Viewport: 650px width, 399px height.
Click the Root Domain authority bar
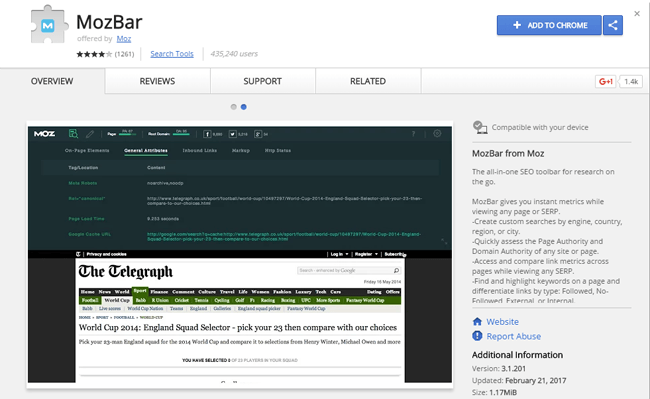[x=181, y=133]
